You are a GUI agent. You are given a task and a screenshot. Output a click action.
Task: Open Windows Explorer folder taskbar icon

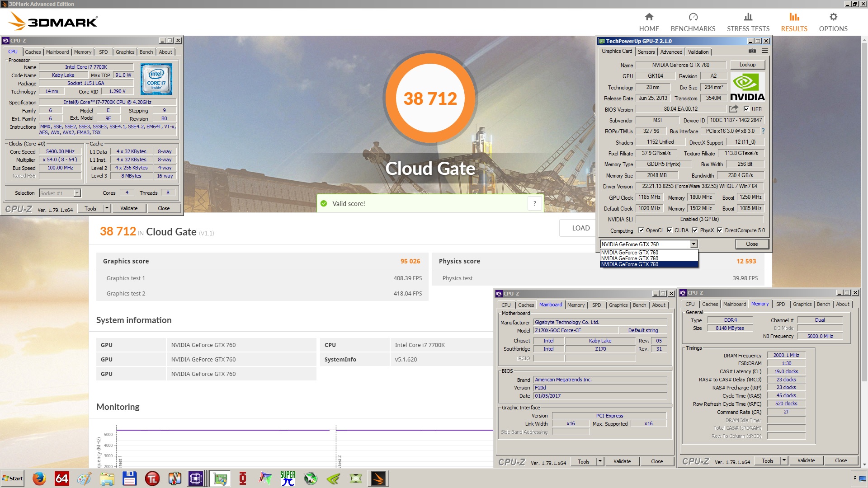tap(107, 479)
